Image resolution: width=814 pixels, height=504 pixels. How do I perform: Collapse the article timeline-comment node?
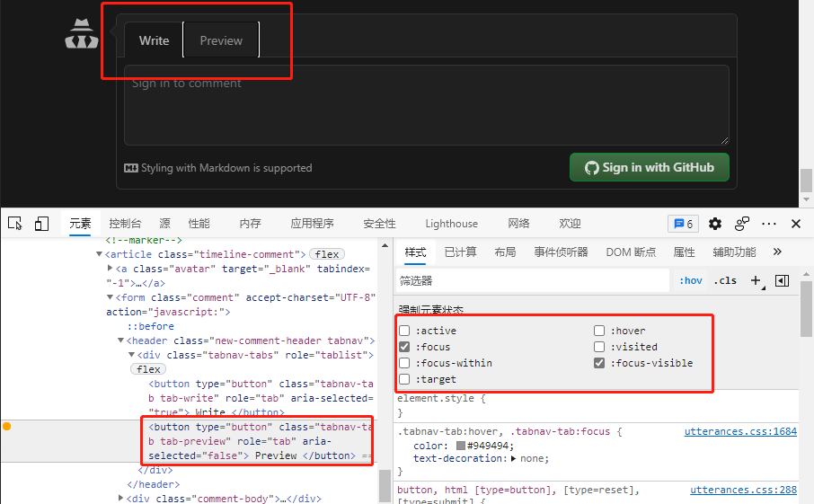pos(99,254)
